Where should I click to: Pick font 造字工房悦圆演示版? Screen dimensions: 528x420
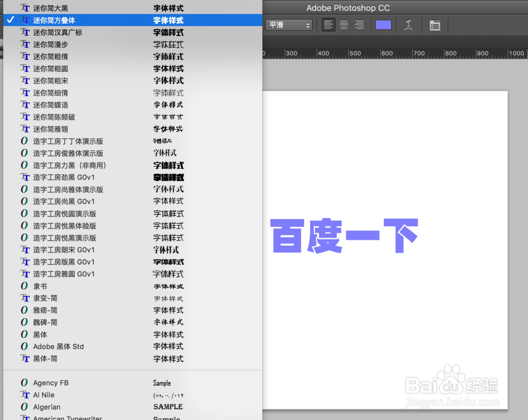pyautogui.click(x=133, y=214)
